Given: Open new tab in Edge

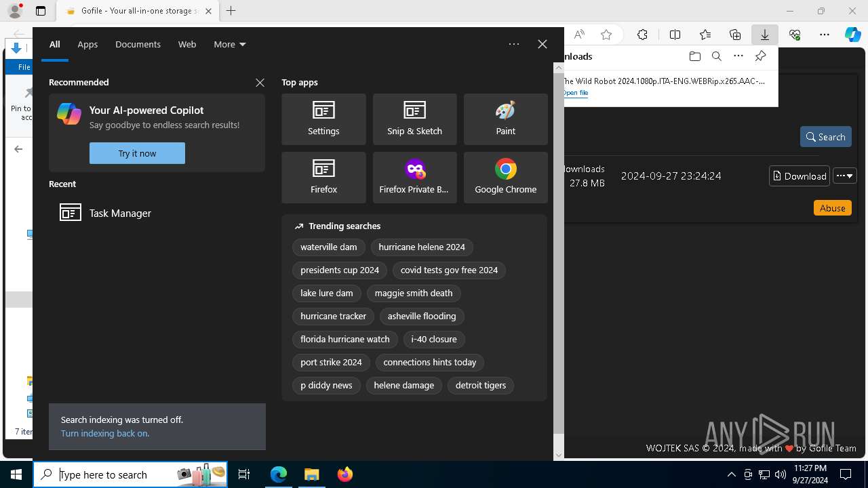Looking at the screenshot, I should [231, 11].
